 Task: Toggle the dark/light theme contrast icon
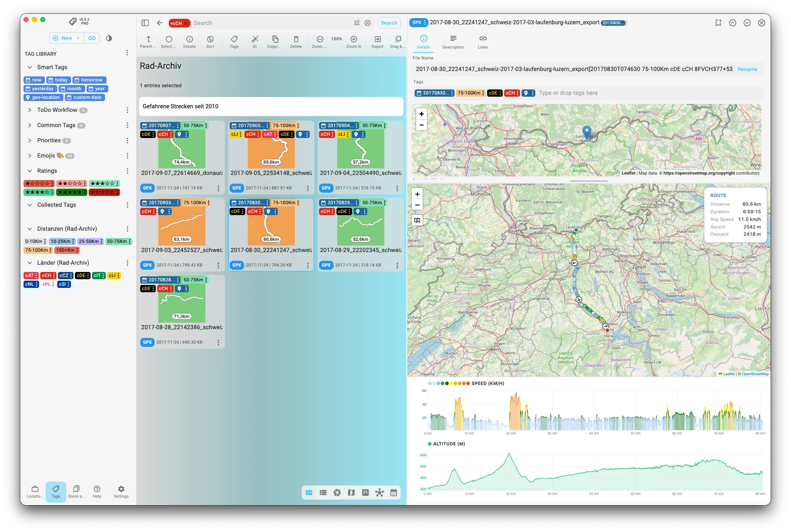click(109, 38)
